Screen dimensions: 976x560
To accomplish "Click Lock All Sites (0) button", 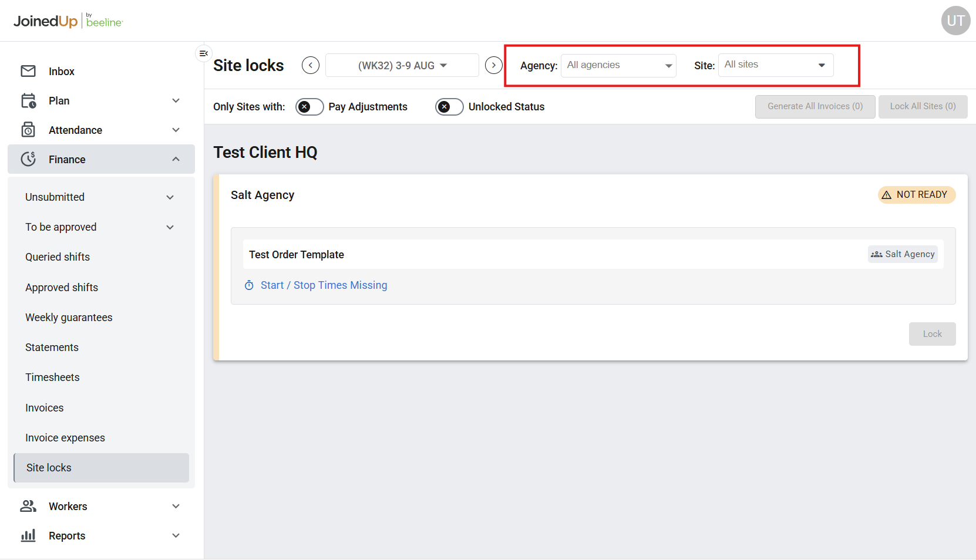I will pyautogui.click(x=923, y=107).
